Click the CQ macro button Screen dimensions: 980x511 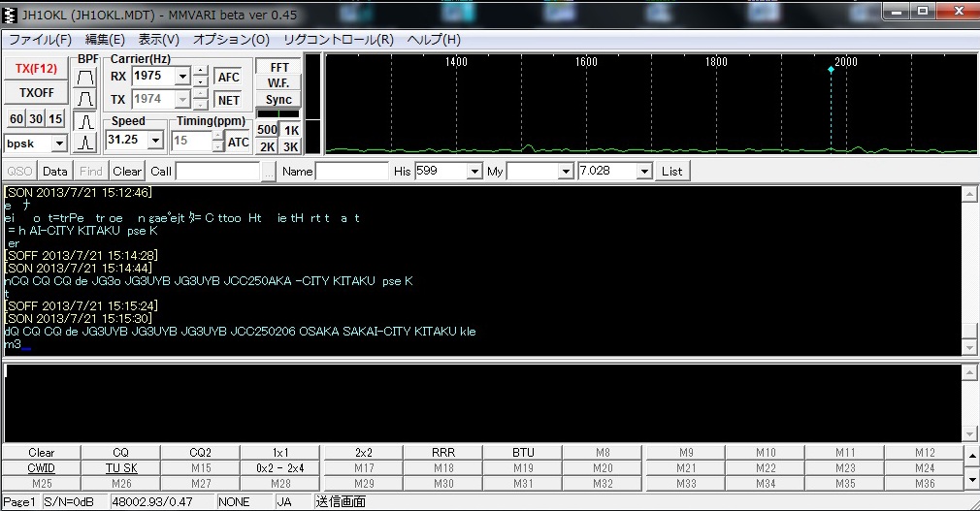click(120, 452)
